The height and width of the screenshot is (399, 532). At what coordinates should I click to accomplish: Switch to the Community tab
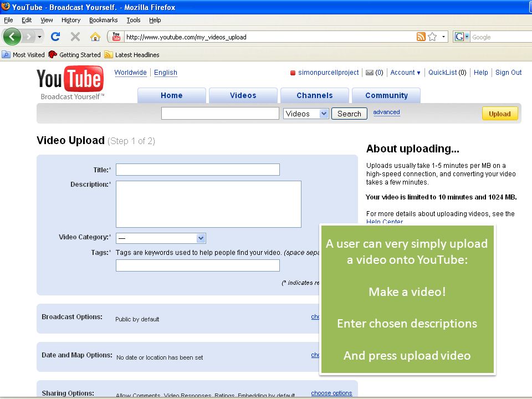[x=386, y=95]
